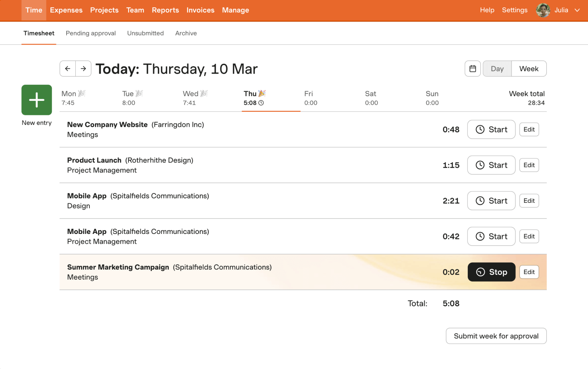The width and height of the screenshot is (588, 369).
Task: Open the Reports menu
Action: [166, 10]
